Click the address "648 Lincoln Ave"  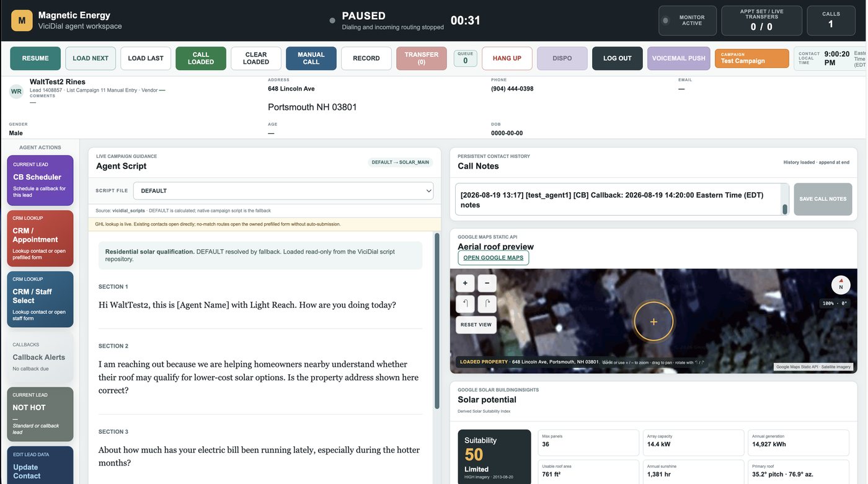(x=291, y=89)
